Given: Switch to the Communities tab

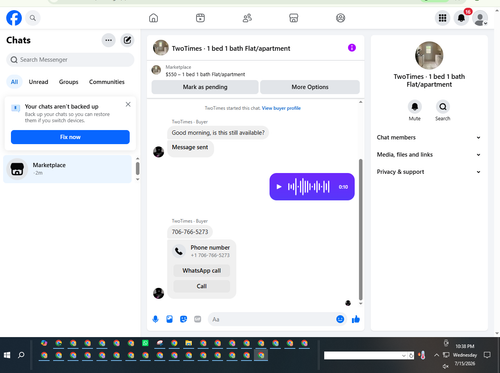Looking at the screenshot, I should pos(107,82).
